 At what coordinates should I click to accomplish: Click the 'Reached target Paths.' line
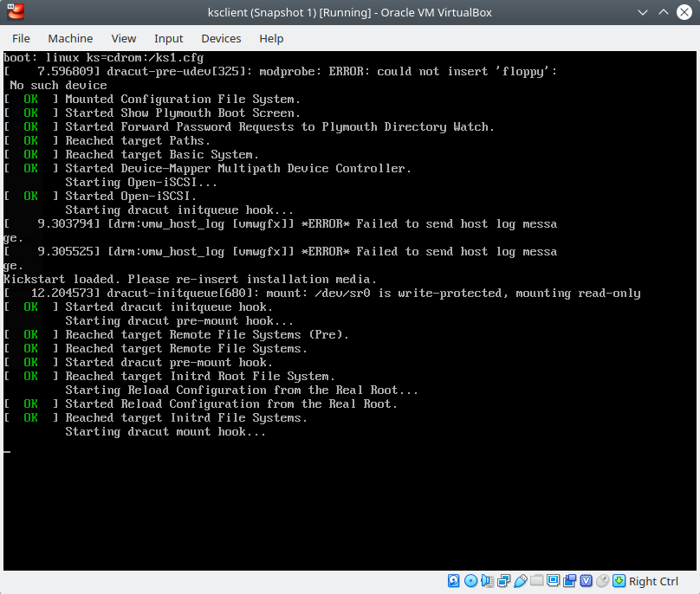(107, 140)
